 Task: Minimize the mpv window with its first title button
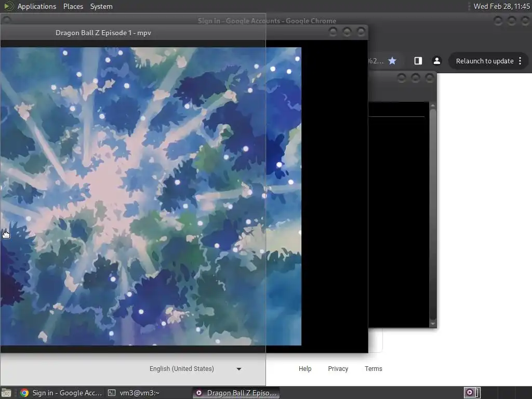click(333, 32)
